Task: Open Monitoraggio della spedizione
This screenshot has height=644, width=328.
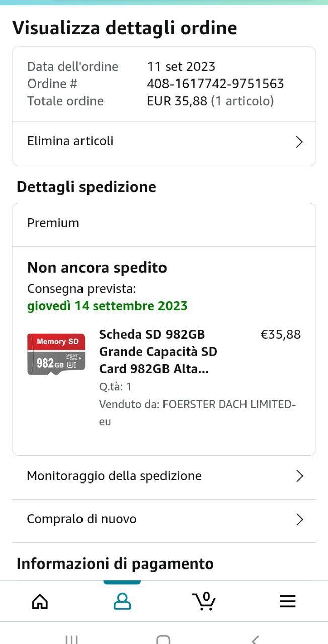Action: tap(164, 477)
